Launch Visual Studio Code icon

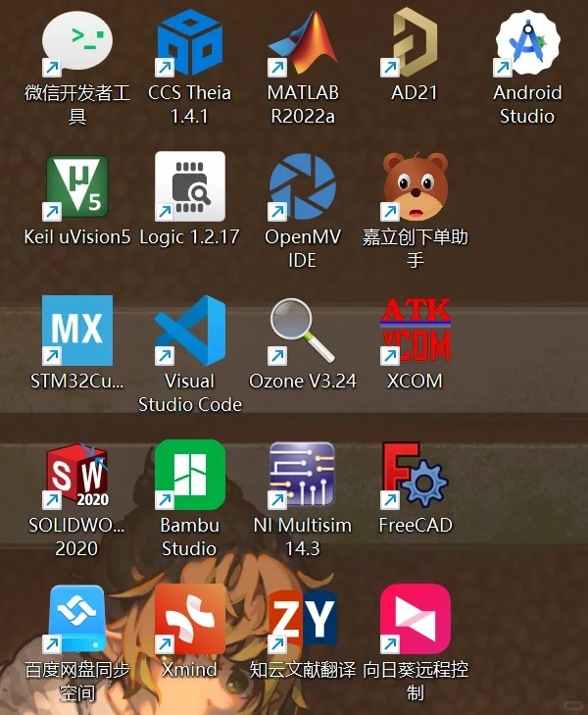[x=189, y=331]
